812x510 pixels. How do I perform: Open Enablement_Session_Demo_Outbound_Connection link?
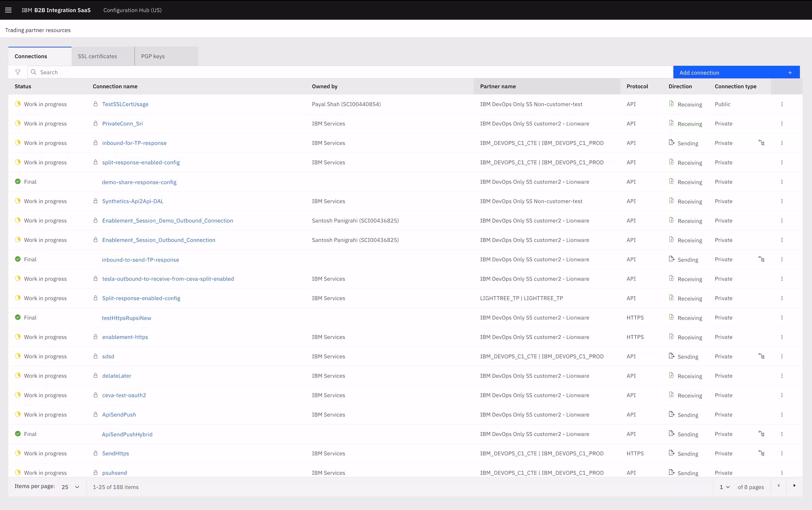[167, 220]
